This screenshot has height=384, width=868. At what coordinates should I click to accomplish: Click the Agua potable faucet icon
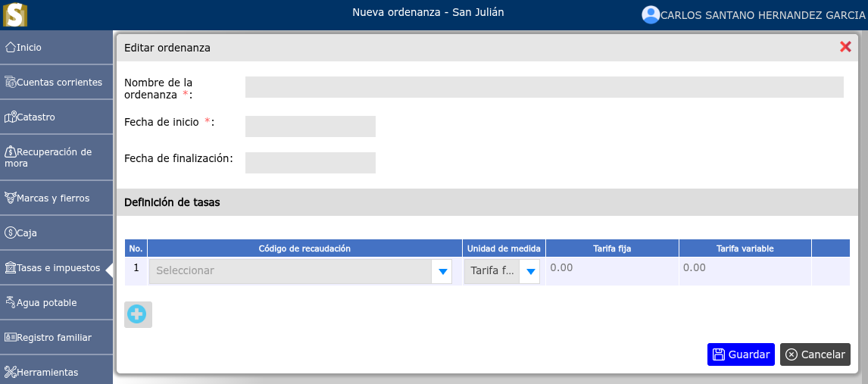click(x=10, y=302)
